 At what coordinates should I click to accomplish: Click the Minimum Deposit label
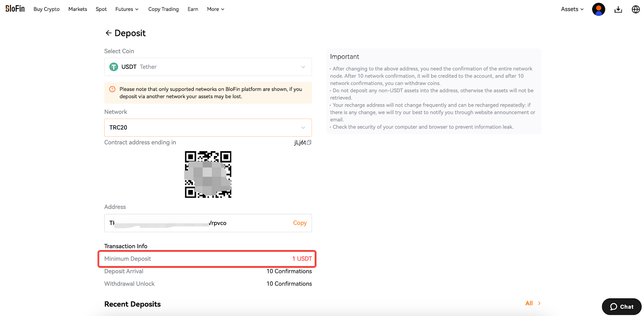tap(128, 259)
